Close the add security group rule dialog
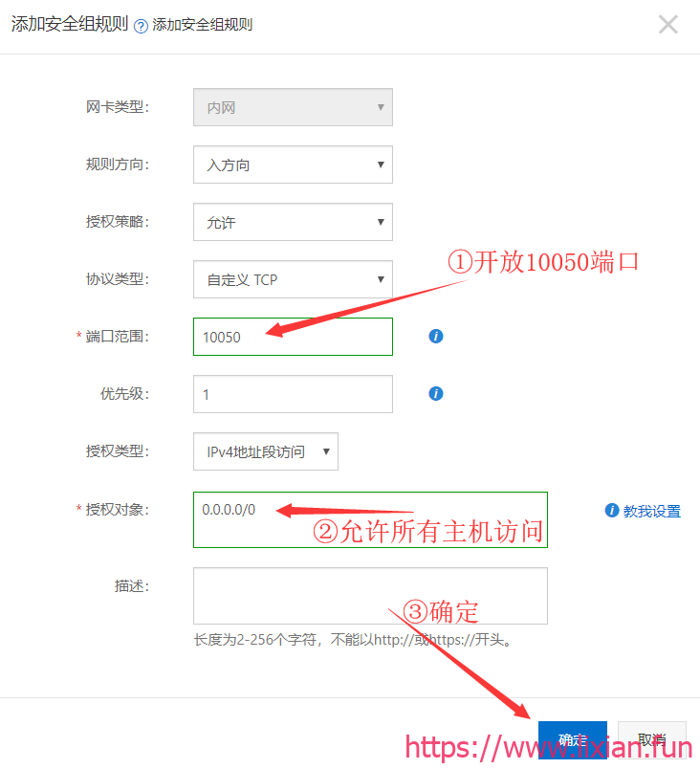The height and width of the screenshot is (769, 700). pos(668,25)
